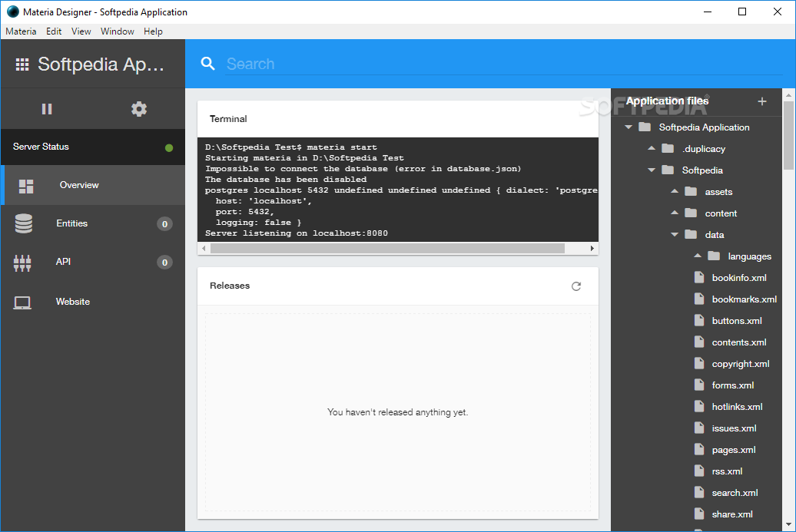Open the apps grid icon
The width and height of the screenshot is (796, 532).
tap(22, 64)
